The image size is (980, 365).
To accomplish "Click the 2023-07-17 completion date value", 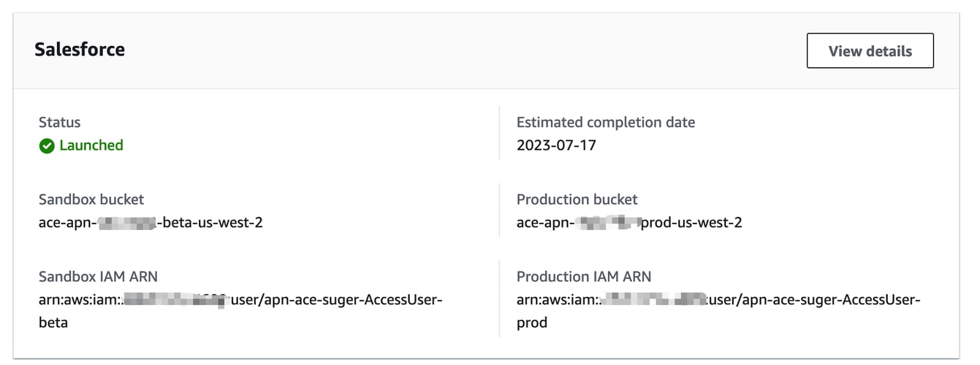I will (556, 145).
